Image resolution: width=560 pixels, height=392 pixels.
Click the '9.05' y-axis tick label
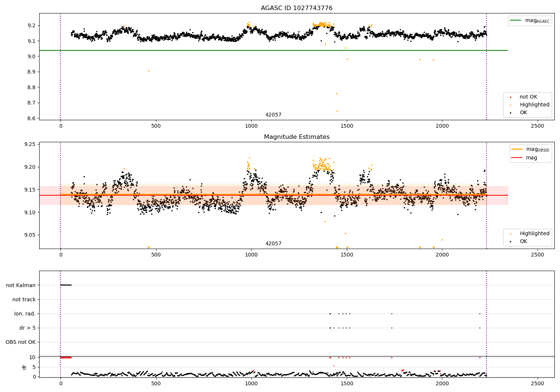tap(30, 236)
